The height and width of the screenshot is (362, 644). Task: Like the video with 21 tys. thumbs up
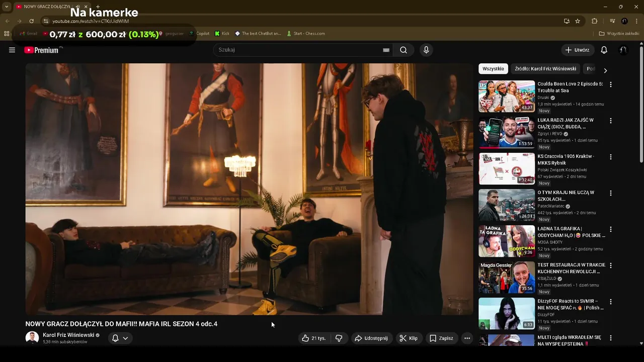314,338
